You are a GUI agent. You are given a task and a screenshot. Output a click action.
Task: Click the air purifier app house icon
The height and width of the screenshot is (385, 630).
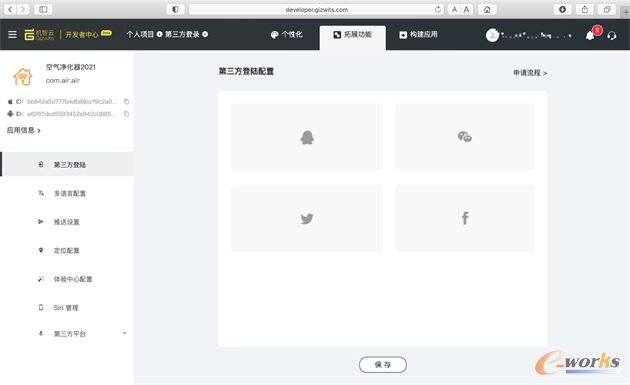(x=22, y=76)
